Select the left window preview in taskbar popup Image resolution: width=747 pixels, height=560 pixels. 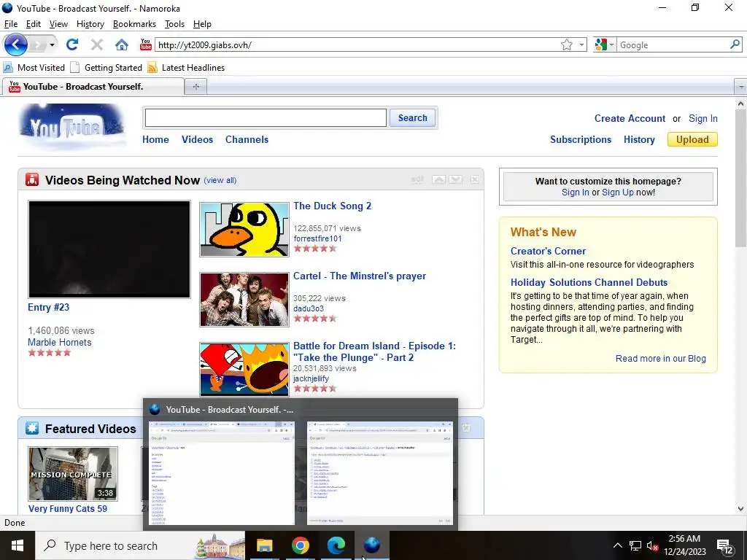point(222,473)
